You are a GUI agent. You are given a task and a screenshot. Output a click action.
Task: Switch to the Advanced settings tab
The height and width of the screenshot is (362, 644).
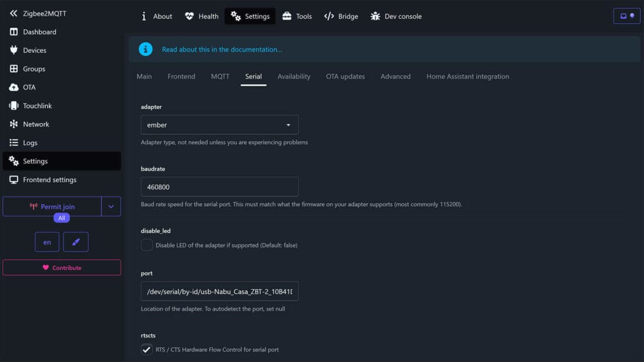[395, 76]
